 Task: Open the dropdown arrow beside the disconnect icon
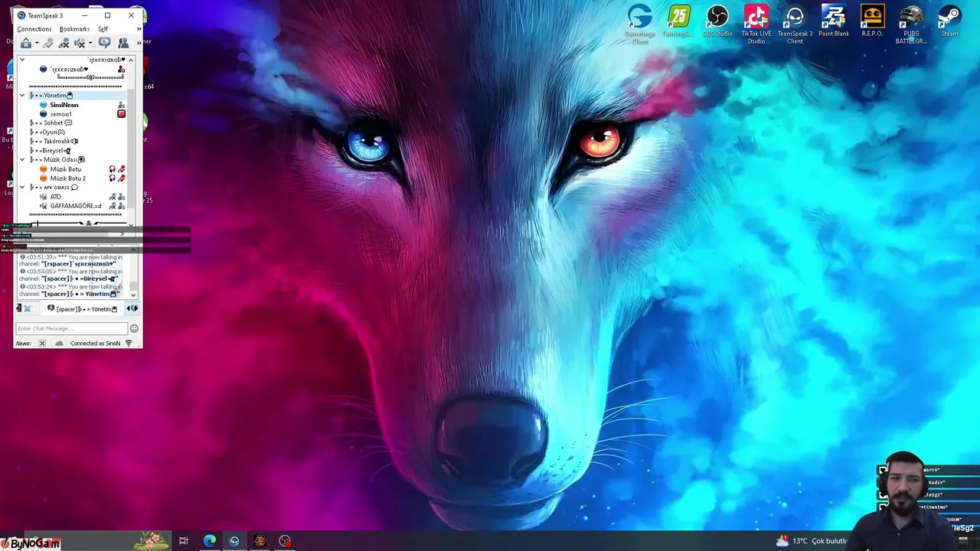coord(36,44)
